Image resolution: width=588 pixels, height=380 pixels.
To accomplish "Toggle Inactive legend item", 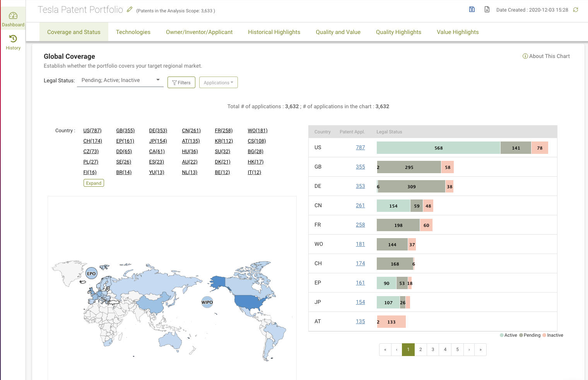I will pos(553,335).
